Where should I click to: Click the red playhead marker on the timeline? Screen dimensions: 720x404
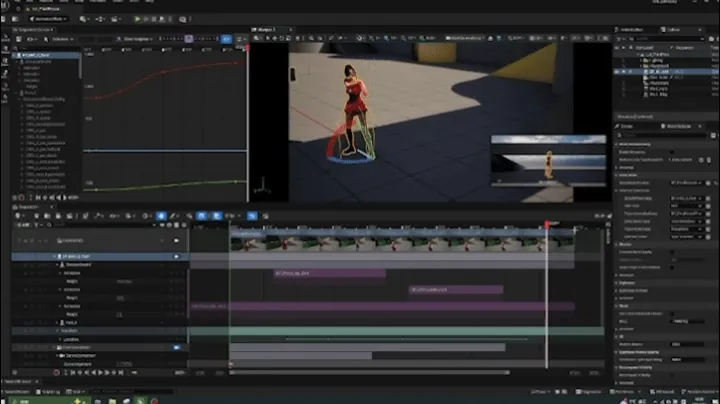(546, 225)
